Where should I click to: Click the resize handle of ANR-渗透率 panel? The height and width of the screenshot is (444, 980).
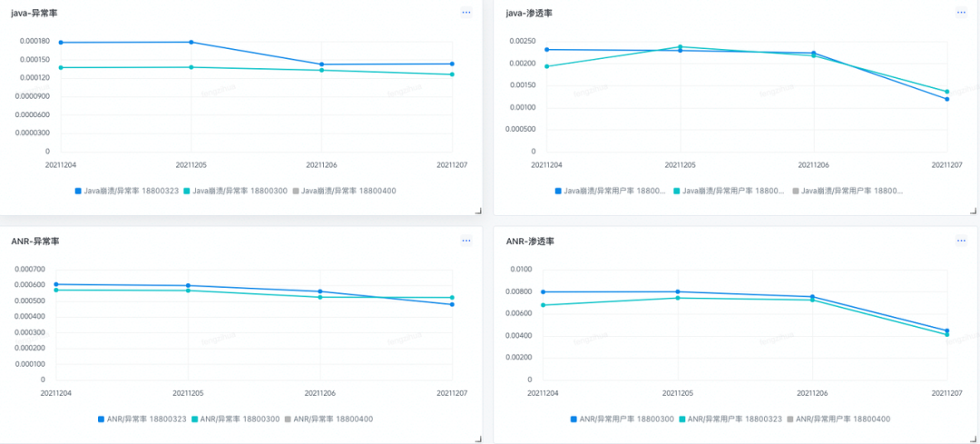tap(972, 438)
